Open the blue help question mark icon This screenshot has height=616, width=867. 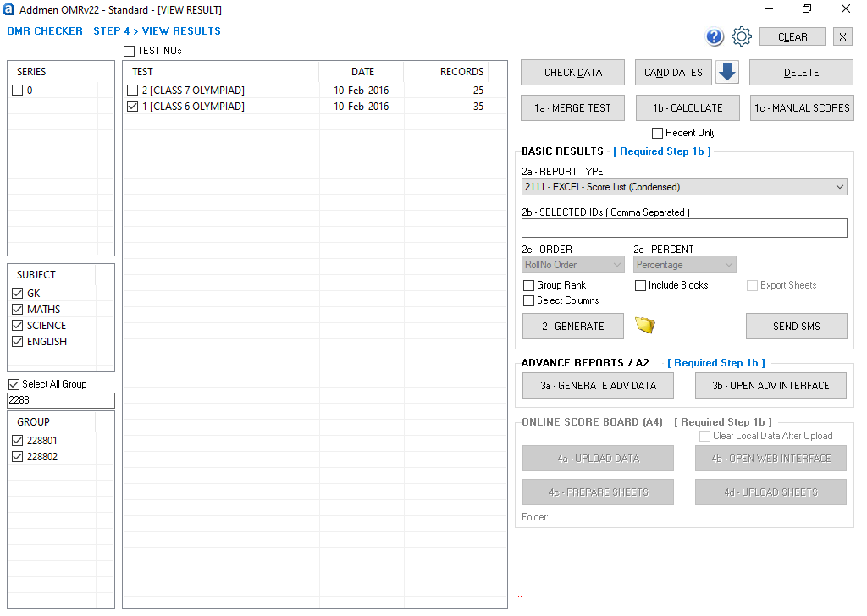[x=715, y=37]
